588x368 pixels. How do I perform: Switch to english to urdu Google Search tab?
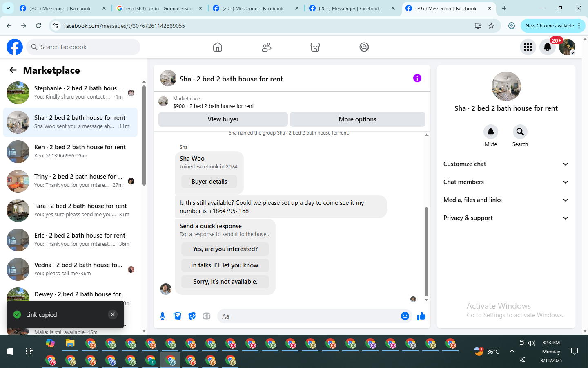(x=159, y=8)
